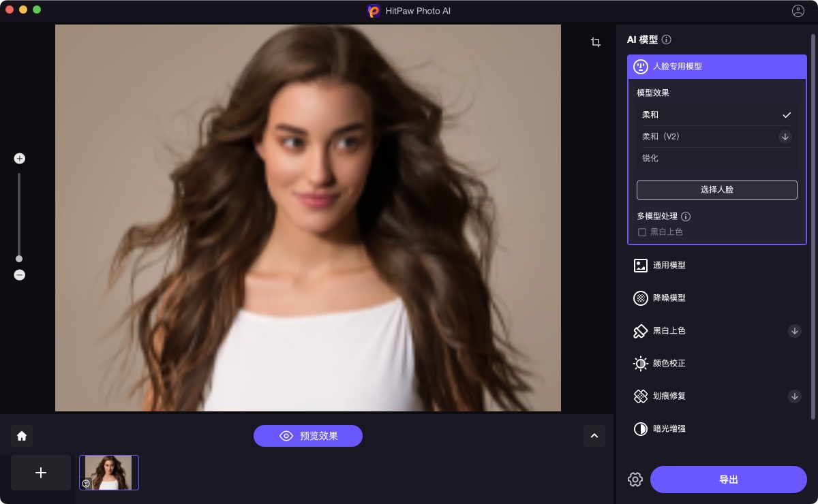818x504 pixels.
Task: Click the 降噪模型 icon
Action: 641,298
